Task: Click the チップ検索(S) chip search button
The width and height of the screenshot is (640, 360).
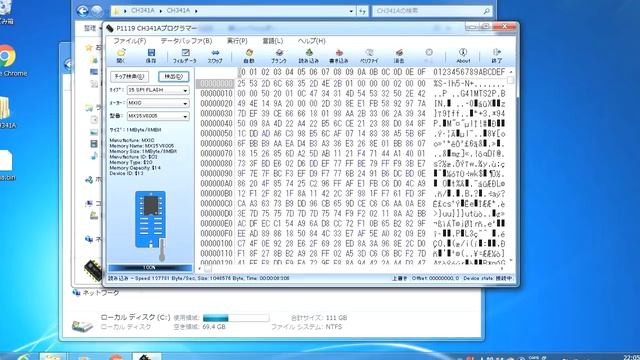Action: click(129, 76)
